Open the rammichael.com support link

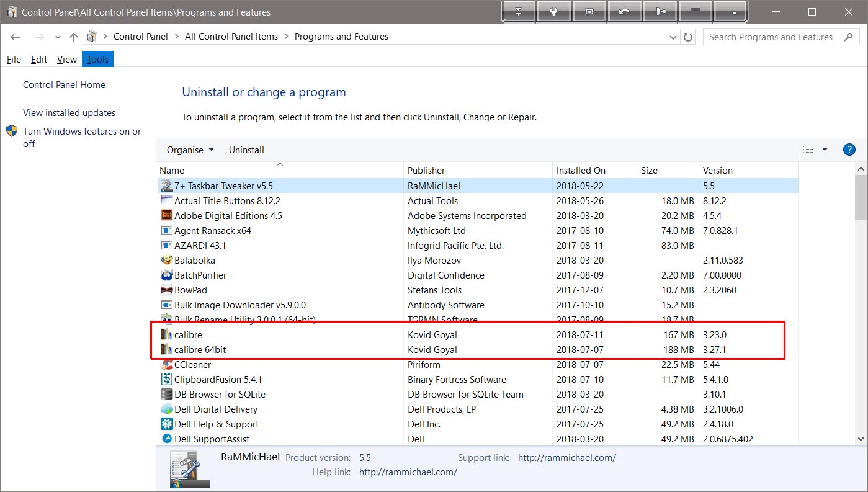pyautogui.click(x=567, y=458)
